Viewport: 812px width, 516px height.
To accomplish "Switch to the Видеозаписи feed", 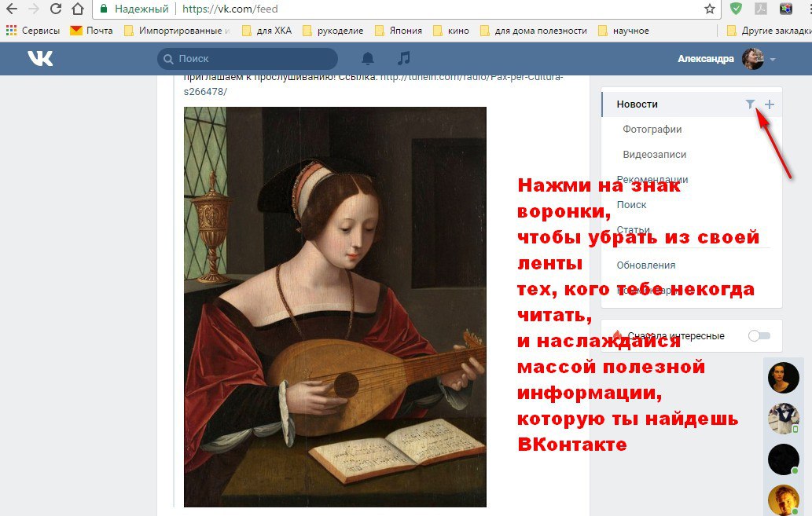I will tap(655, 154).
